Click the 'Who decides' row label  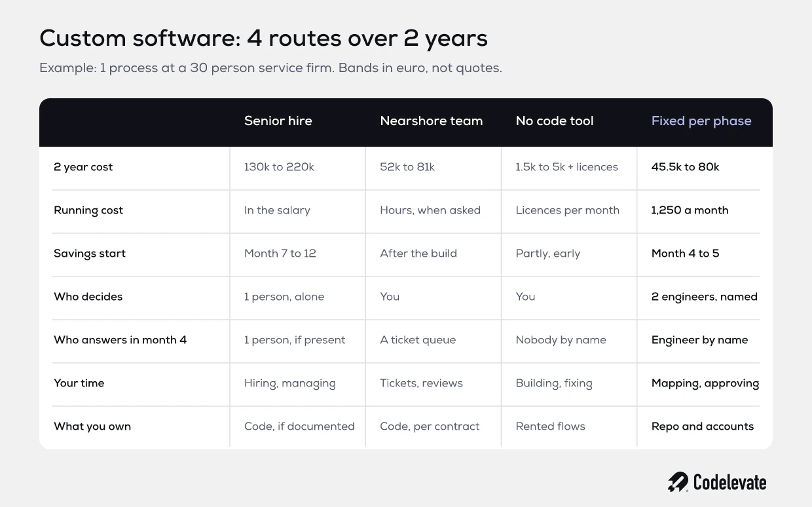[x=88, y=297]
